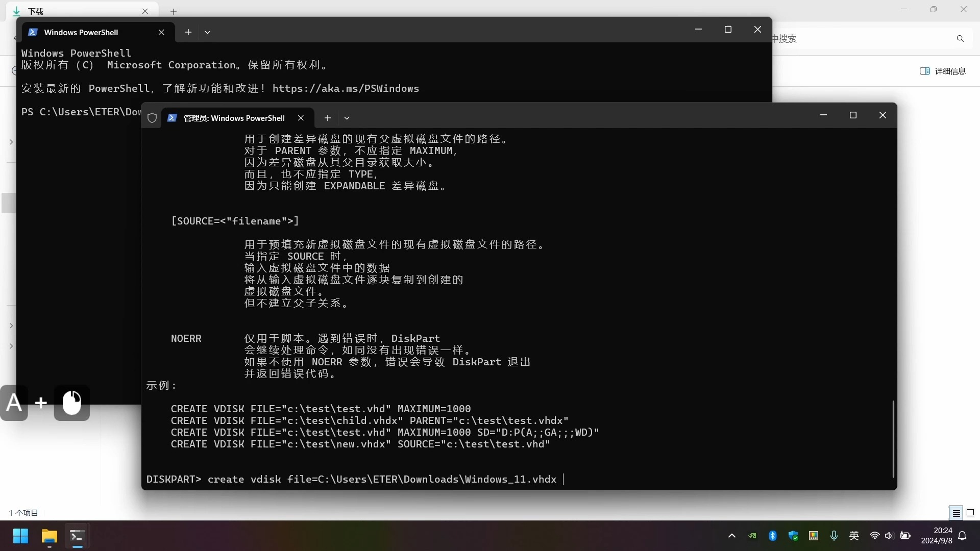Select the background Windows PowerShell tab
This screenshot has width=980, height=551.
point(98,32)
